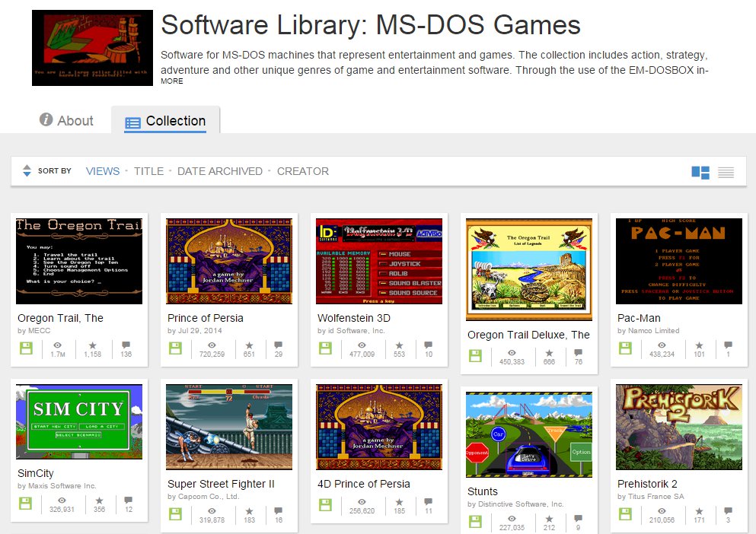Click eye icon above 256,620 views

pos(362,502)
